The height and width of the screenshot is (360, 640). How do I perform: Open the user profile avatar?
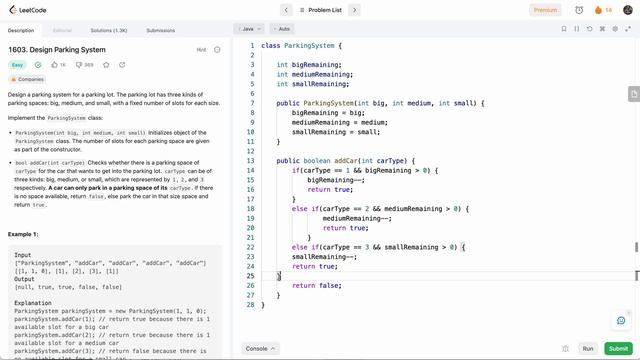click(x=628, y=10)
